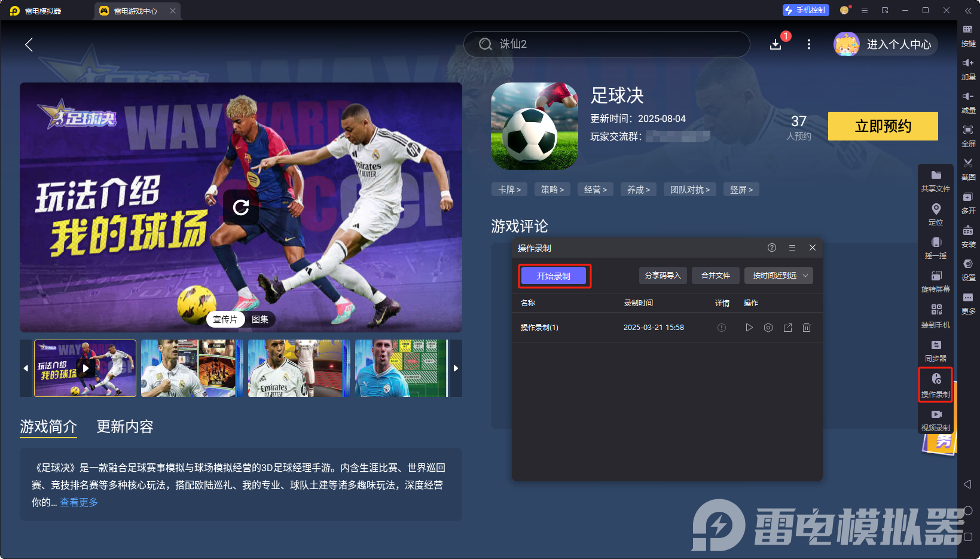Screen dimensions: 980x559
Task: Open the 操作录制 dialog hamburger menu
Action: 792,248
